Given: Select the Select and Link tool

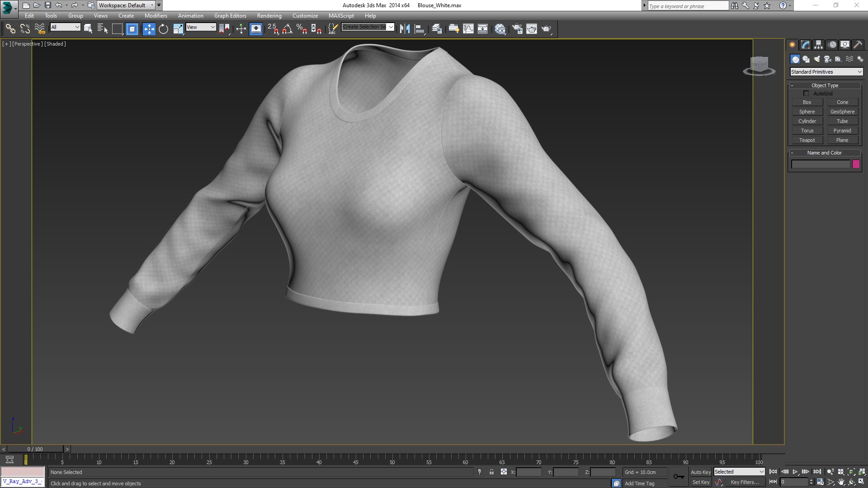Looking at the screenshot, I should 10,29.
